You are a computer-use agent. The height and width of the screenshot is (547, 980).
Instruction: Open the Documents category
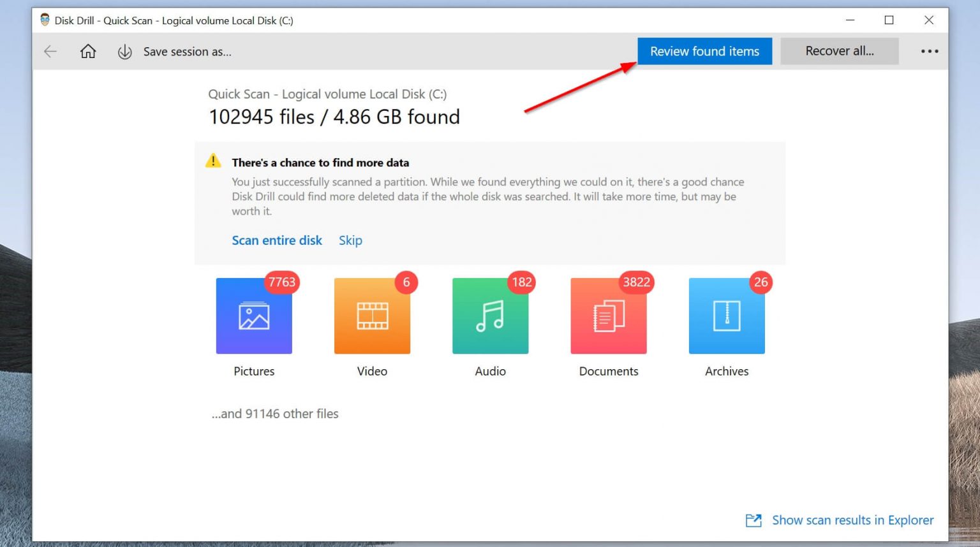click(x=608, y=316)
